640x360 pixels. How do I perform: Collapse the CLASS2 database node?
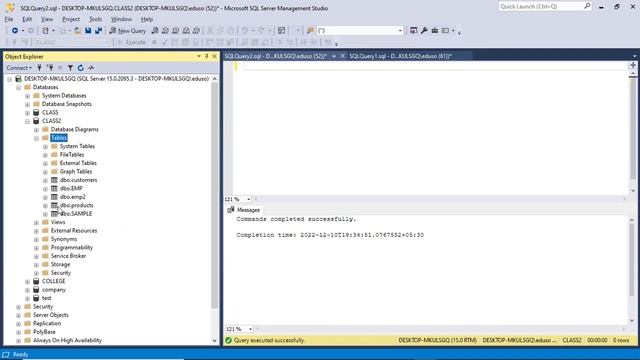(27, 121)
